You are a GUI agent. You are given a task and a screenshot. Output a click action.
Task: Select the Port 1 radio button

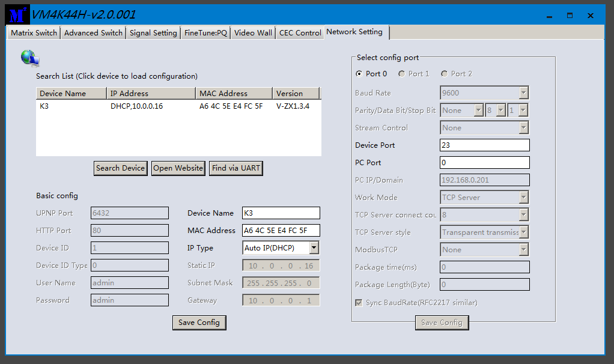pos(401,74)
